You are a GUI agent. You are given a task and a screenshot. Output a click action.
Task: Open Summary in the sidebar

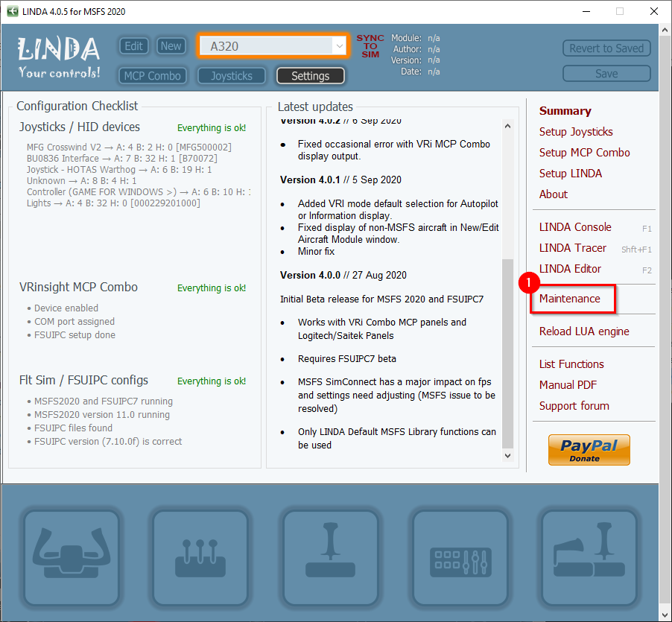[x=565, y=111]
